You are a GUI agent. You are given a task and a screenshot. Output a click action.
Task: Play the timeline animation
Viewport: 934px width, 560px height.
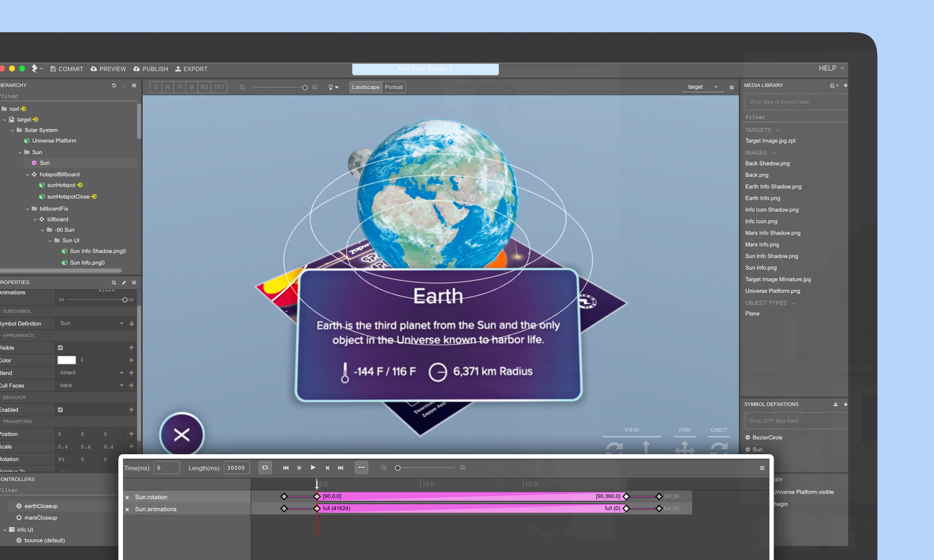point(313,468)
